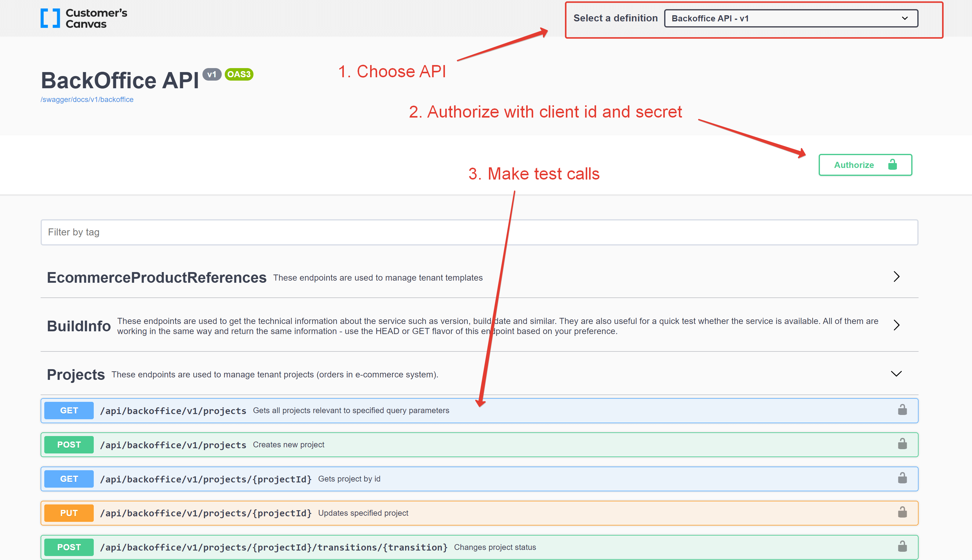
Task: Click the v1 version badge
Action: (x=212, y=74)
